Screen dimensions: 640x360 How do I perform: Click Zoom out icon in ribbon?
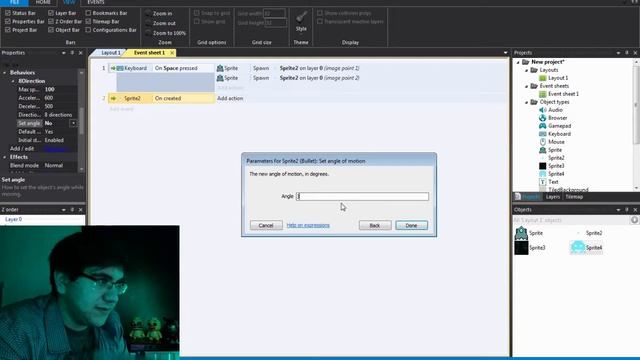point(149,23)
